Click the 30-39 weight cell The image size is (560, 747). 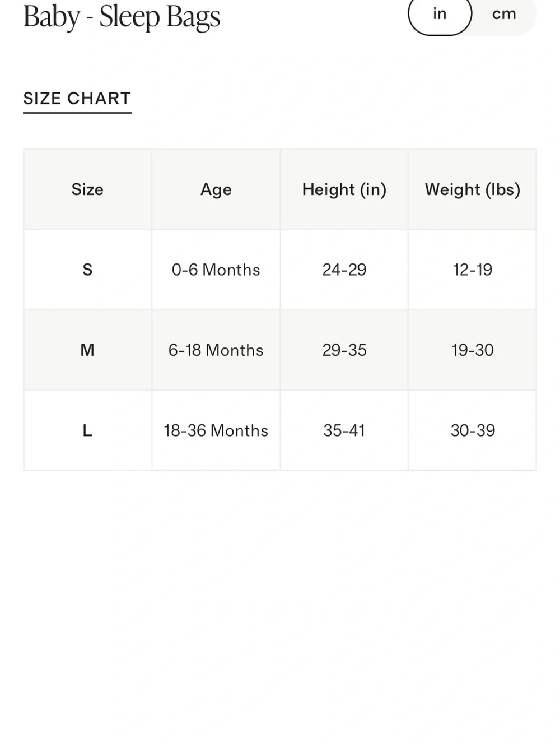[473, 430]
